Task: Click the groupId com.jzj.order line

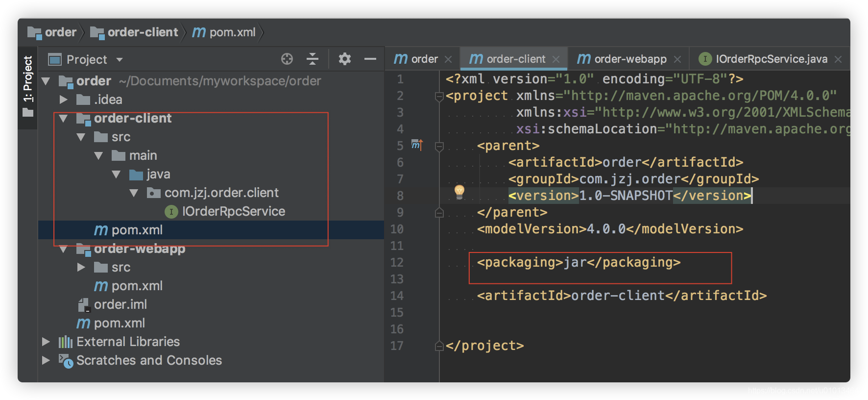Action: point(633,179)
